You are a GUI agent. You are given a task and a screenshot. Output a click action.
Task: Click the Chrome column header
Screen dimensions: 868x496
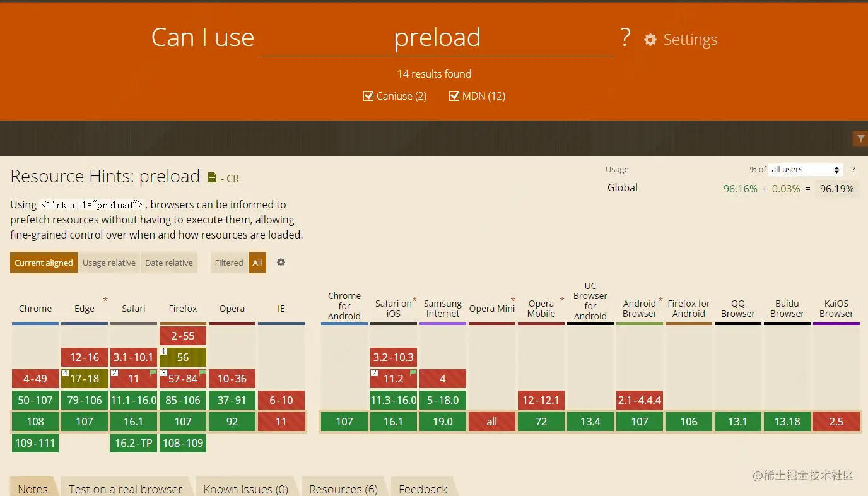35,309
